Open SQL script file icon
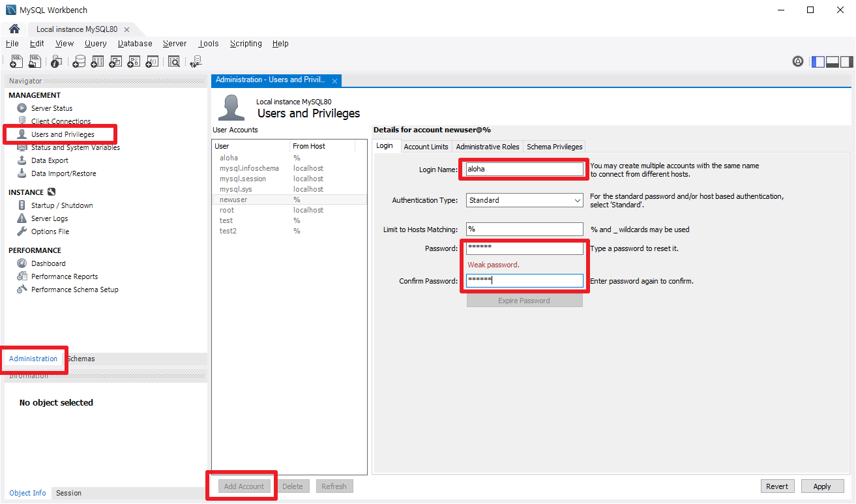 tap(35, 61)
